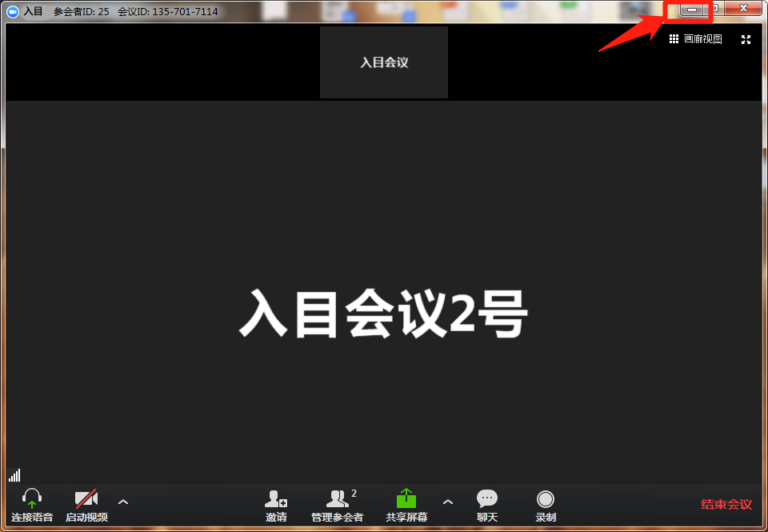Enter full screen mode icon
Image resolution: width=768 pixels, height=532 pixels.
point(746,39)
